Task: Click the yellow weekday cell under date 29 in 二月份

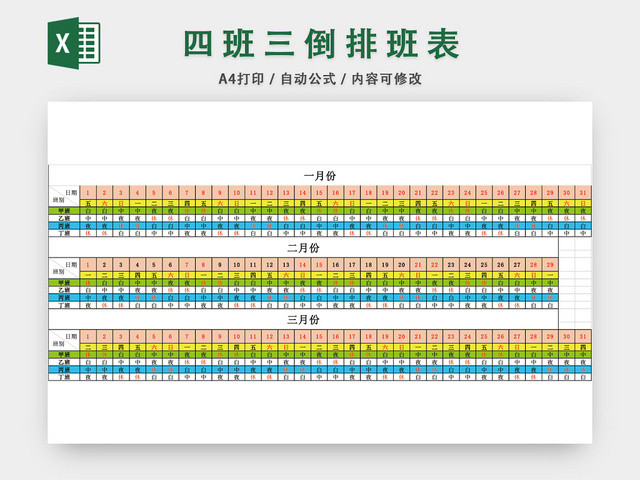Action: [550, 275]
